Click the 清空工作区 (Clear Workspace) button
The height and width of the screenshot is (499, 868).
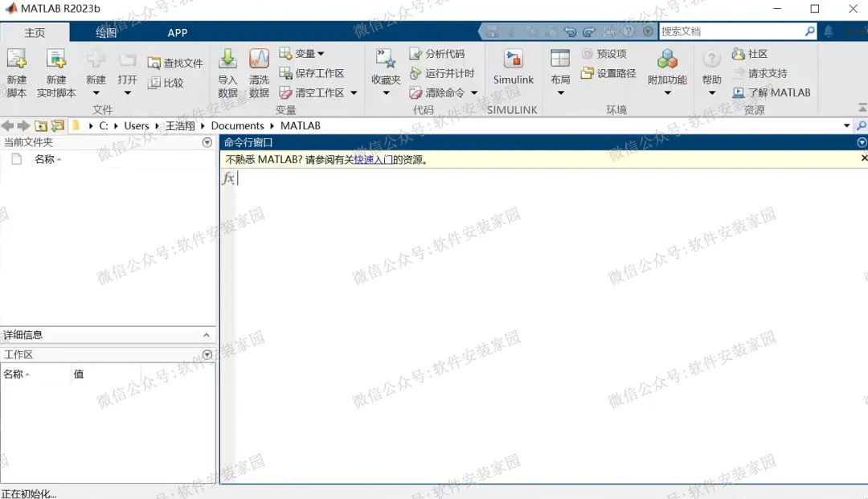[x=312, y=92]
